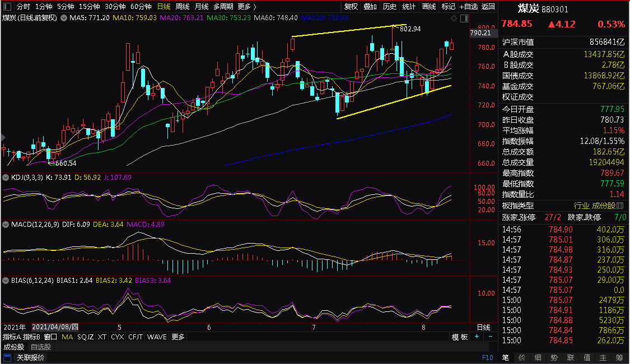
Task: Open 关联报价 linked quotes
Action: (31, 357)
